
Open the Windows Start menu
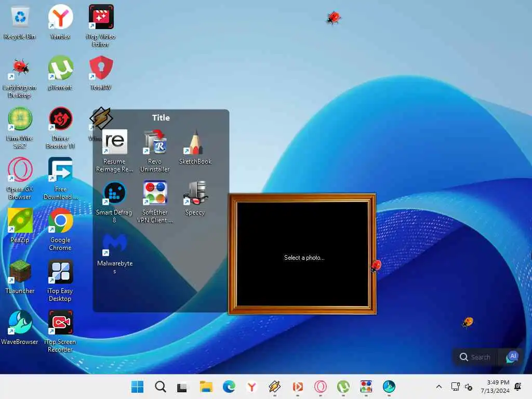click(137, 387)
